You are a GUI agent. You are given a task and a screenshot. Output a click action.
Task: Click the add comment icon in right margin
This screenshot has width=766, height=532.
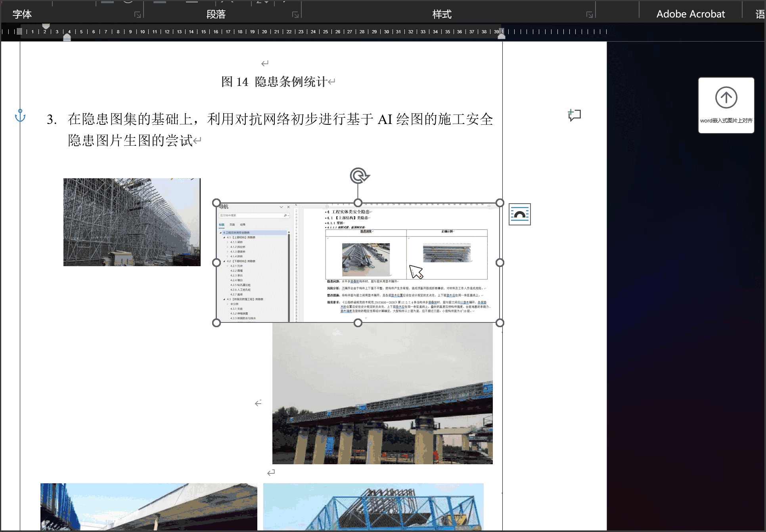pos(574,115)
